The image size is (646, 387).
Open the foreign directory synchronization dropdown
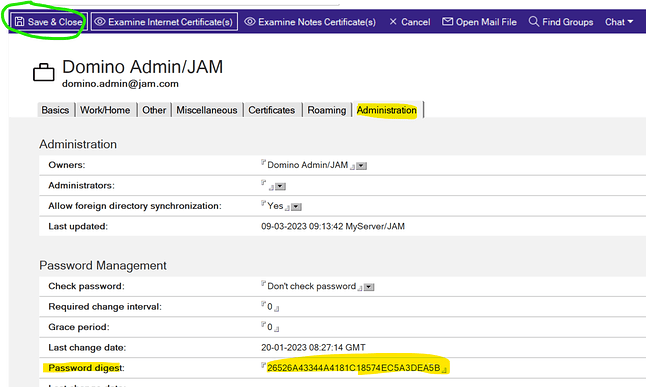296,207
